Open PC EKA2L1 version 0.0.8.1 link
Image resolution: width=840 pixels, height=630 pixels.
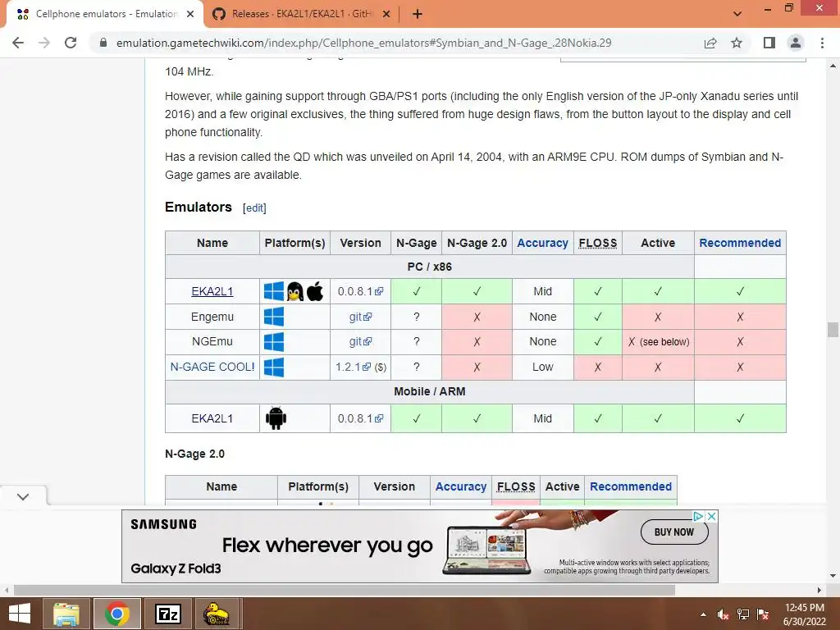361,291
